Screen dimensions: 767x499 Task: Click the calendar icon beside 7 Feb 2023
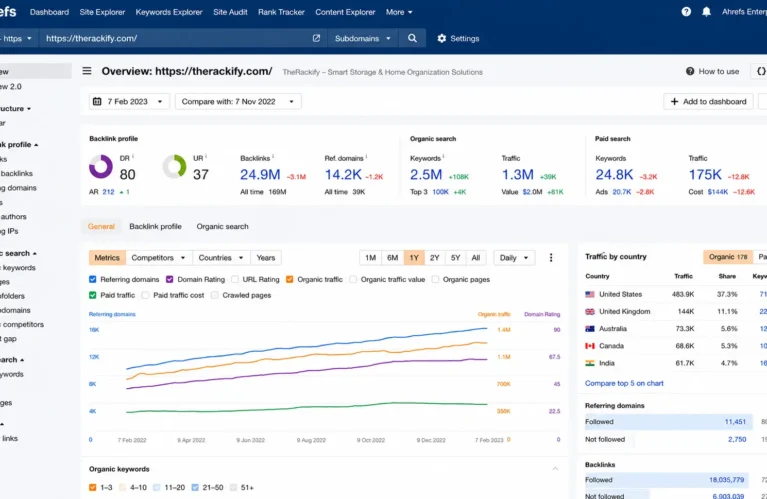[x=97, y=101]
